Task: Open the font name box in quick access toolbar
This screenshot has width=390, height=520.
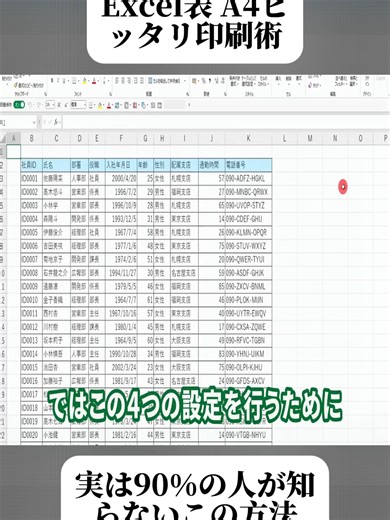Action: click(78, 105)
